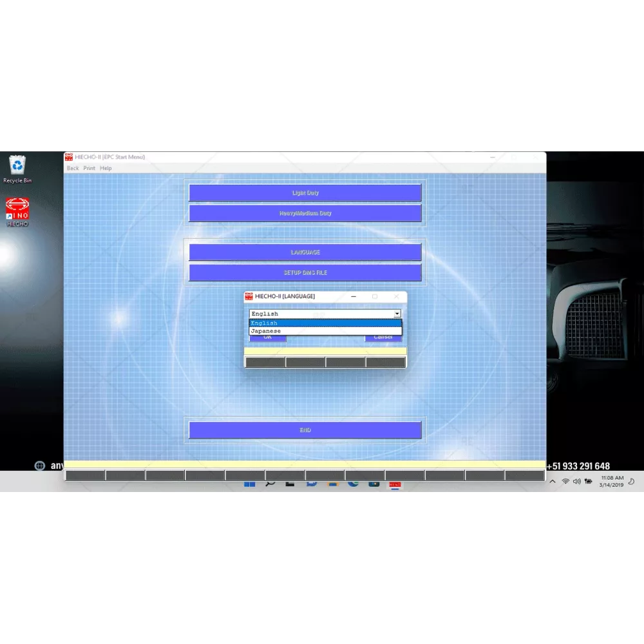Click the taskbar search magnifier icon
The width and height of the screenshot is (644, 644).
270,484
